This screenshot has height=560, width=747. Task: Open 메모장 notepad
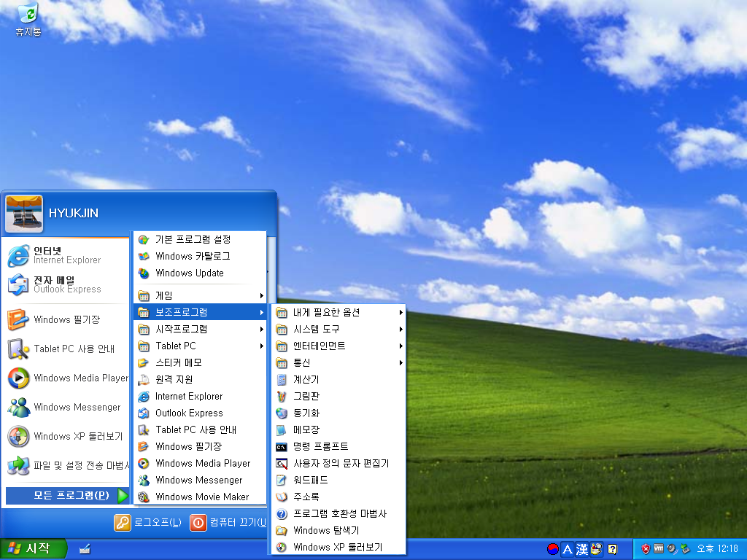[x=338, y=429]
